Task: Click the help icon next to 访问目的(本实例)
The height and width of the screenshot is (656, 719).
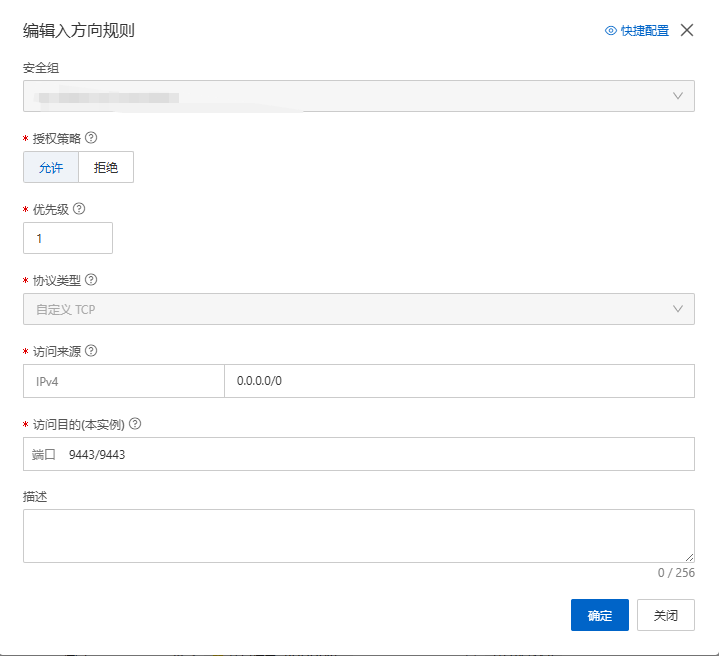Action: [135, 423]
